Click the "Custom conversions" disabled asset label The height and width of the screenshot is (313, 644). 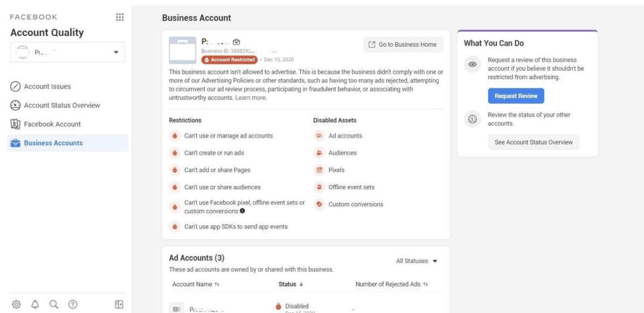(x=356, y=204)
